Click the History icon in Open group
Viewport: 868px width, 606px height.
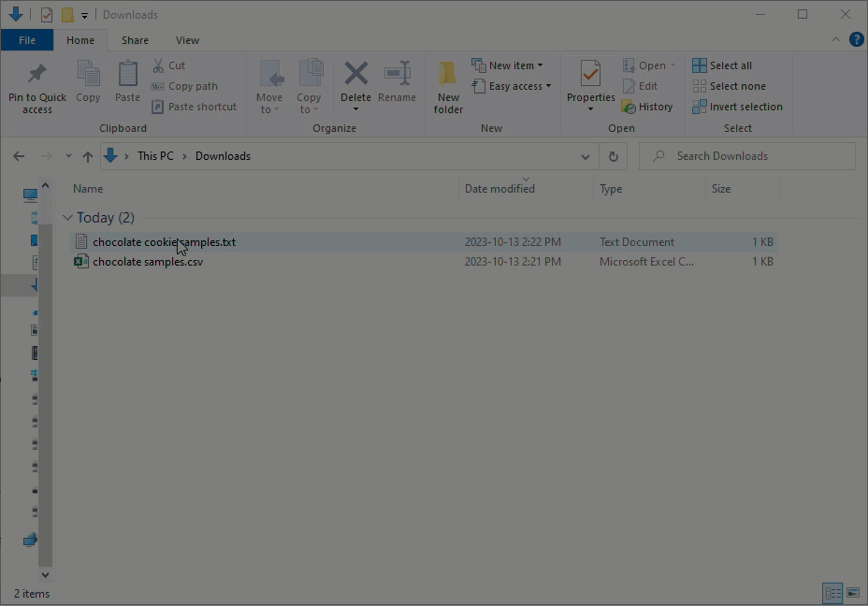pos(647,107)
